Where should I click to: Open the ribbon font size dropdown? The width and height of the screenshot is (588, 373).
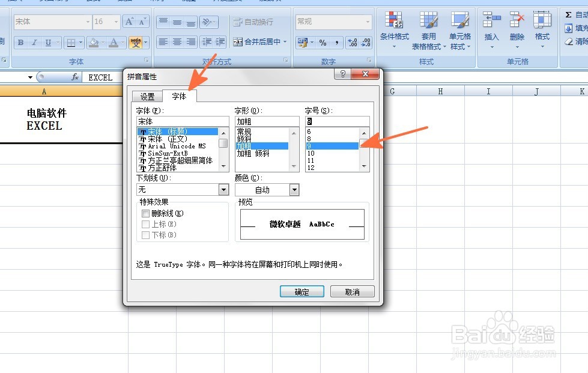[x=117, y=22]
